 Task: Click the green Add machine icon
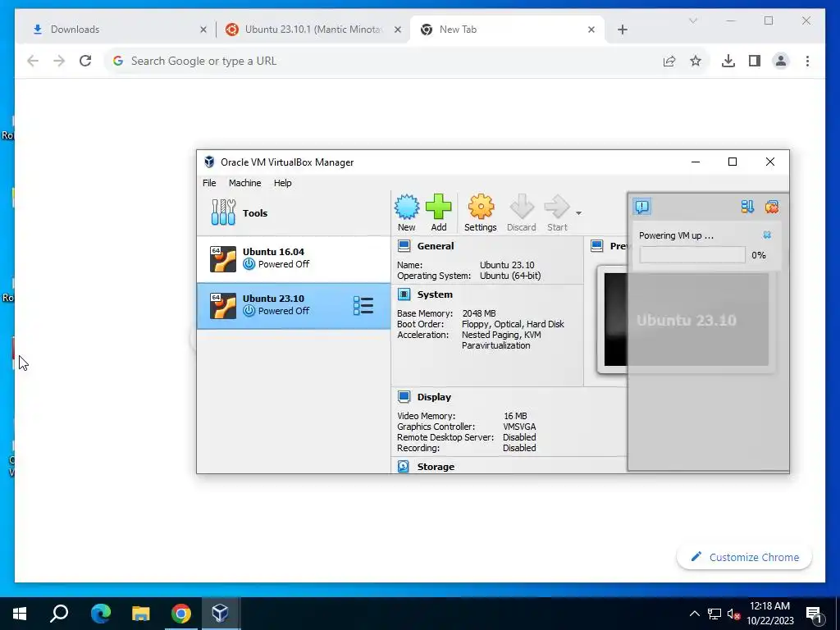pos(439,212)
